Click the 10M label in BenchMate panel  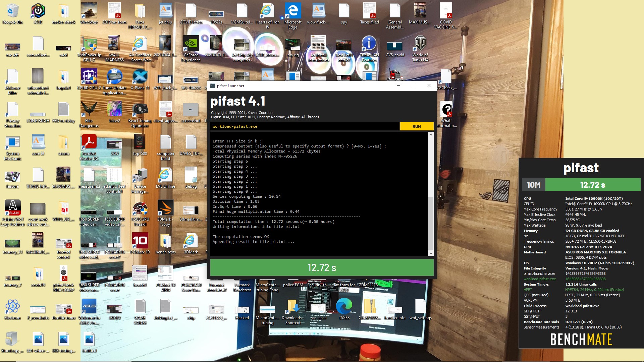click(533, 185)
